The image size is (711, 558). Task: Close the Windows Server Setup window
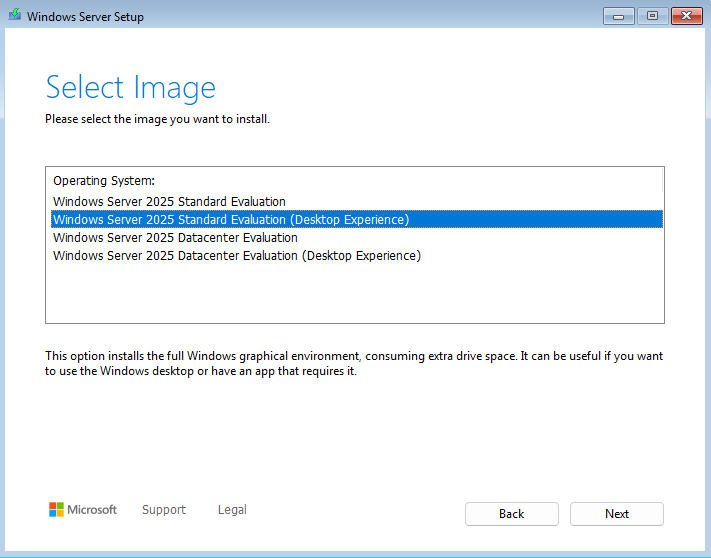click(685, 16)
